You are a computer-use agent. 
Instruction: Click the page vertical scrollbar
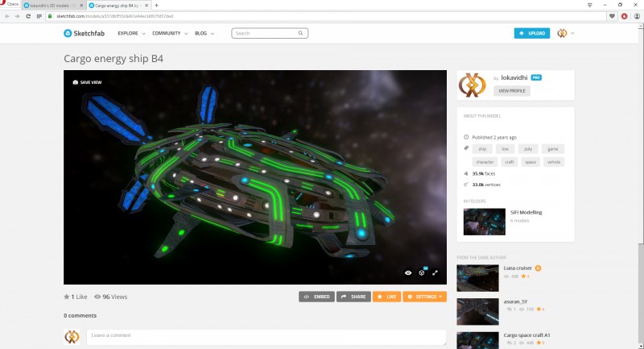pos(641,185)
